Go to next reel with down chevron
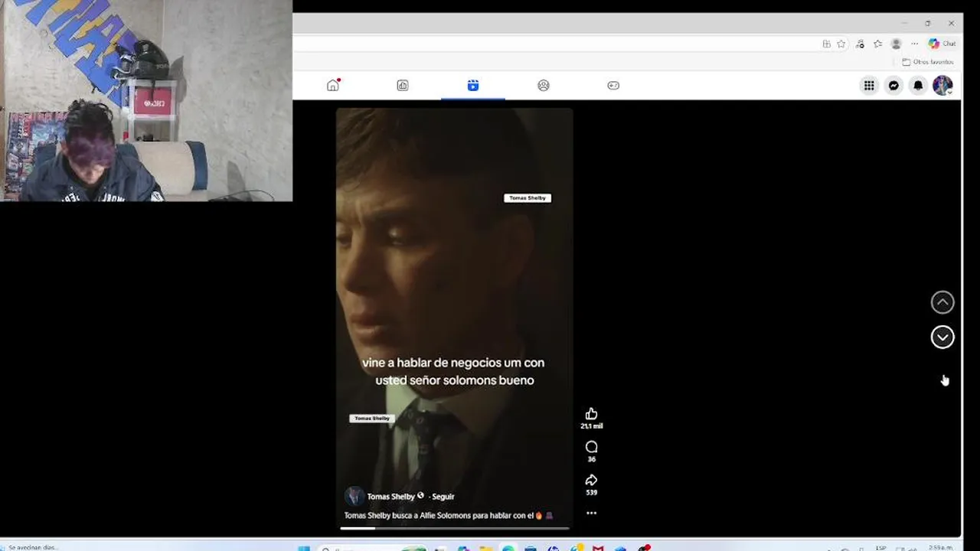This screenshot has height=551, width=980. click(942, 337)
